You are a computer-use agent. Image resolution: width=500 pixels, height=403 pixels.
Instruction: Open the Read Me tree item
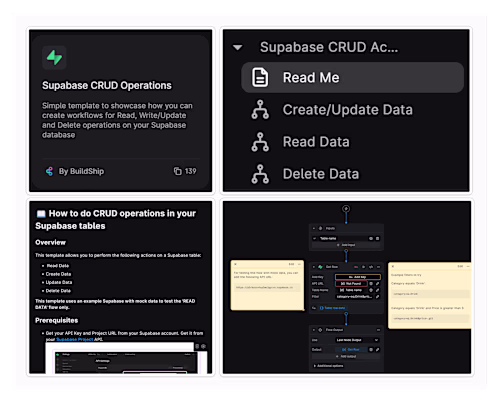(x=352, y=77)
